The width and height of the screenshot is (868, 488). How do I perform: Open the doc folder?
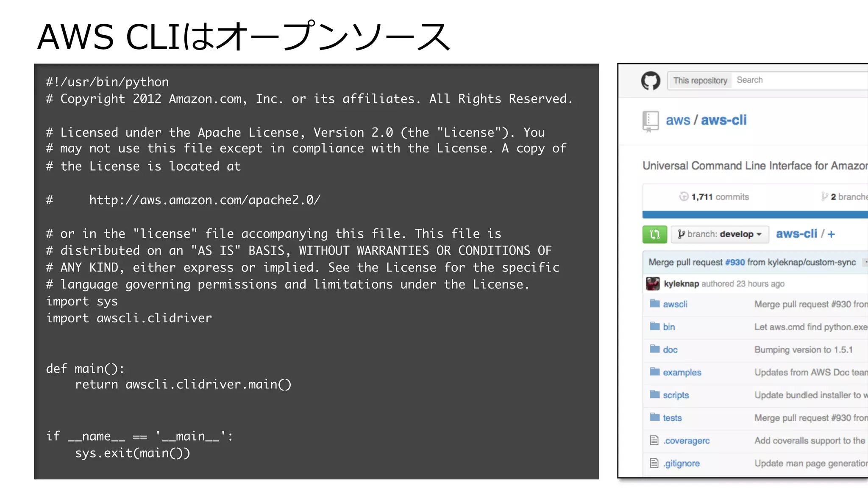coord(670,349)
